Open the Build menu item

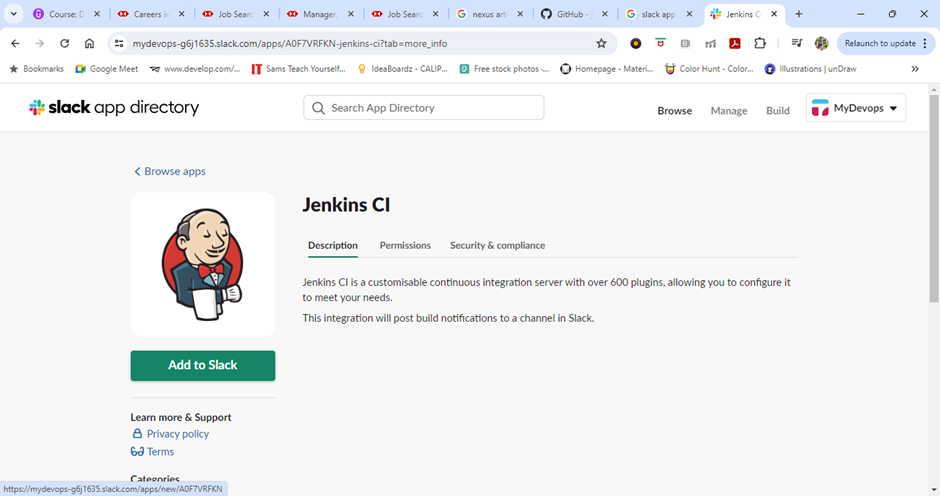click(778, 110)
